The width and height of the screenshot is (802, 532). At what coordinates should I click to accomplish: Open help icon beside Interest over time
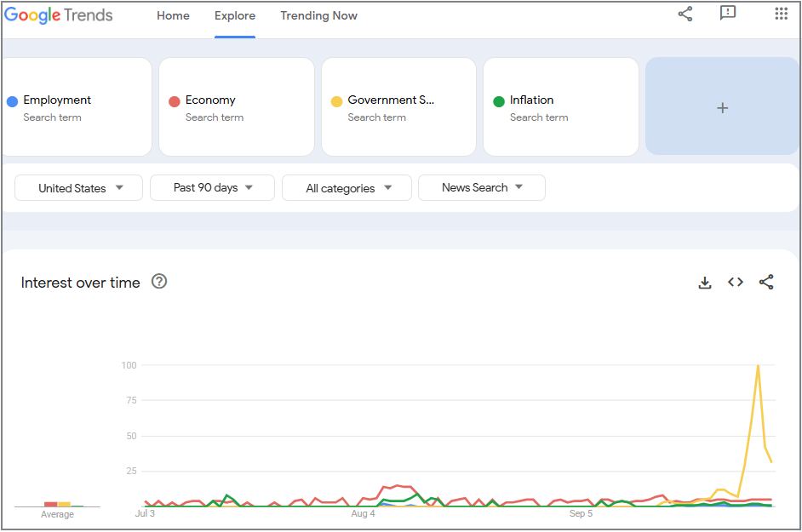coord(159,282)
